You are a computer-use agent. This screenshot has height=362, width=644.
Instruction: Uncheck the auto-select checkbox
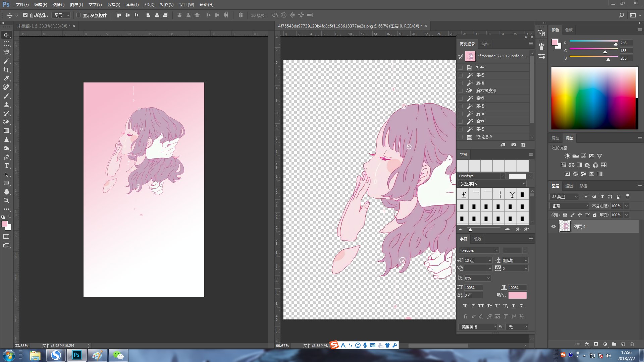(x=25, y=15)
